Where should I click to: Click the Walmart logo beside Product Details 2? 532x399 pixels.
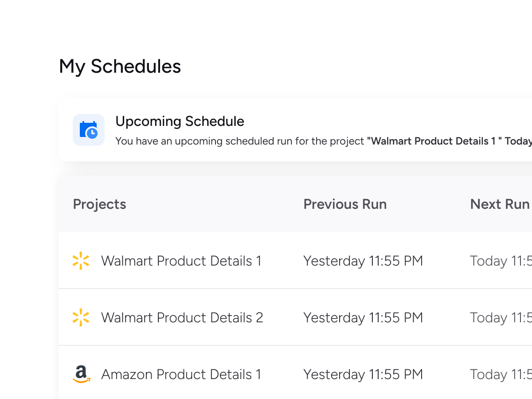tap(81, 317)
